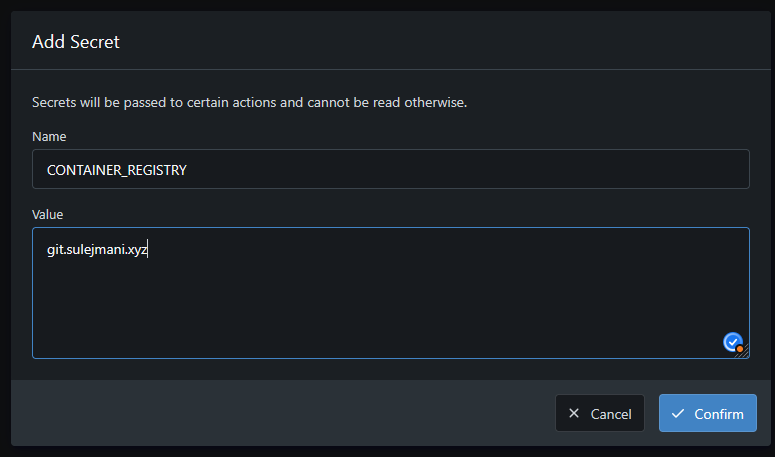Click the blank space after CONTAINER_REGISTRY in Name
The width and height of the screenshot is (775, 457).
(x=480, y=170)
